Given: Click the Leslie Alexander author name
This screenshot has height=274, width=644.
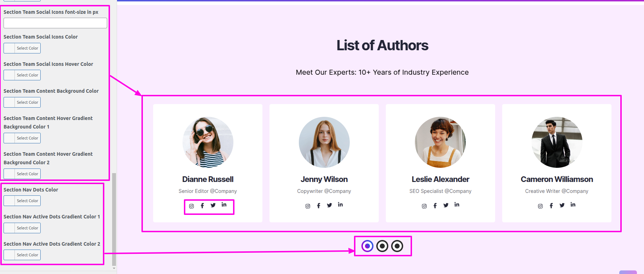Looking at the screenshot, I should (440, 179).
